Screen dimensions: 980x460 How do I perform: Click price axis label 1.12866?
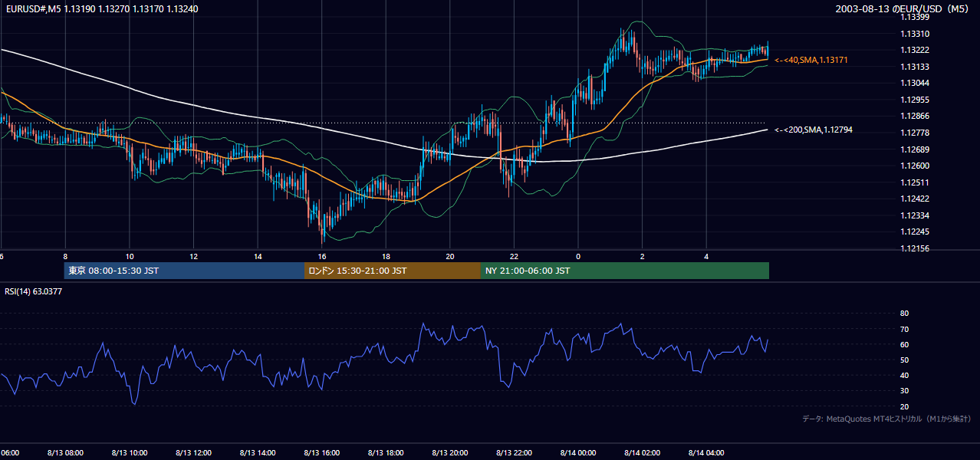coord(915,117)
